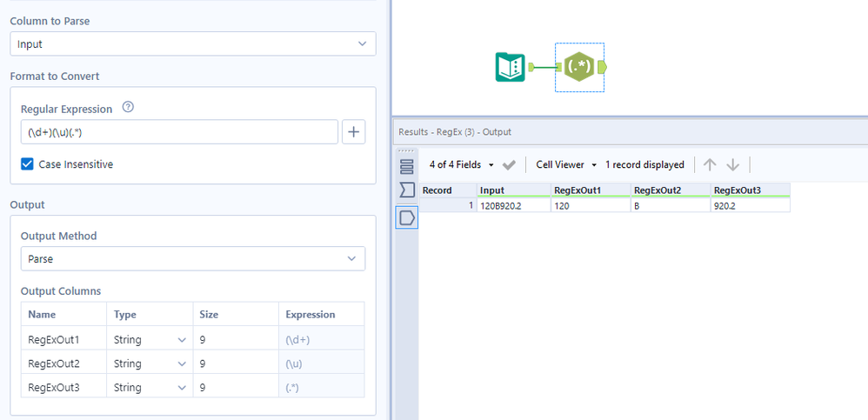Click the plus button to insert expression

[x=354, y=131]
